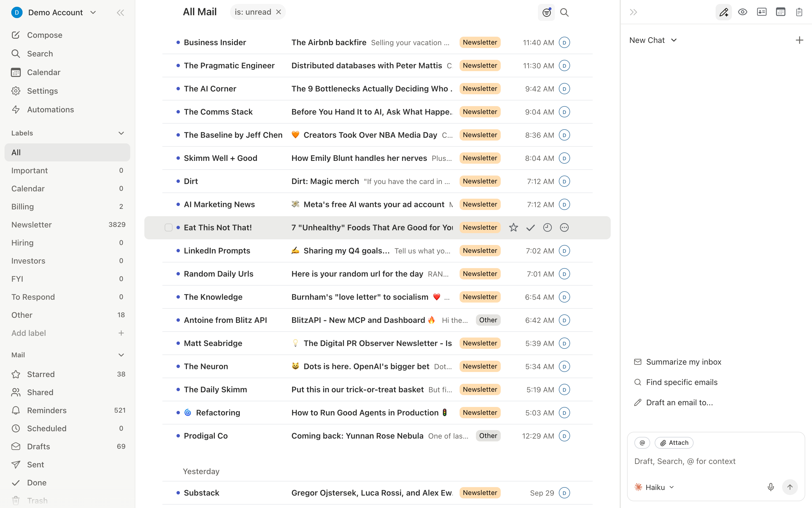Screen dimensions: 812x508
Task: Add a new label with plus icon
Action: 121,333
